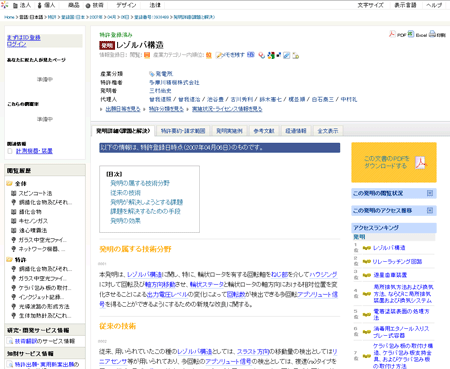Switch to 全文表示 tab

point(328,131)
